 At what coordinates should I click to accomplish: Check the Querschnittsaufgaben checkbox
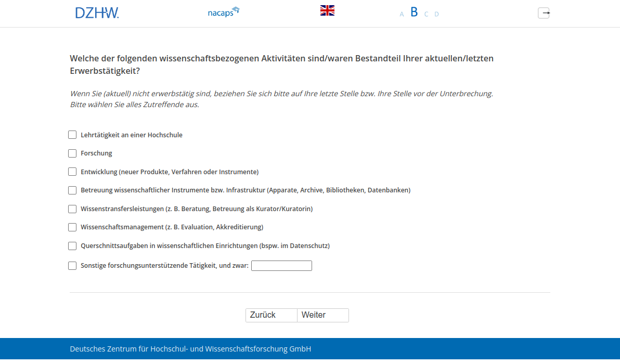click(x=72, y=246)
